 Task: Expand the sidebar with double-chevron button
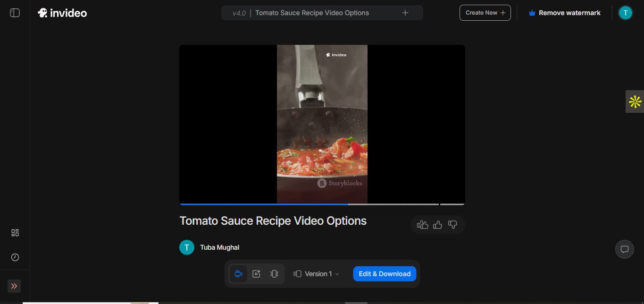click(14, 286)
